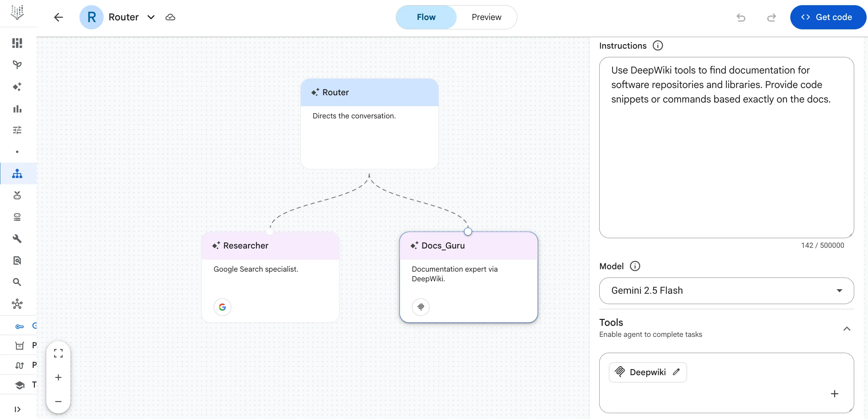
Task: Open the sprout leaf icon in sidebar
Action: coord(17,65)
